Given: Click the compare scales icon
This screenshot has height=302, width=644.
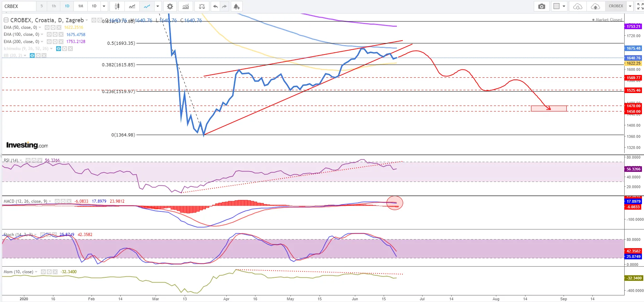Looking at the screenshot, I should (202, 6).
